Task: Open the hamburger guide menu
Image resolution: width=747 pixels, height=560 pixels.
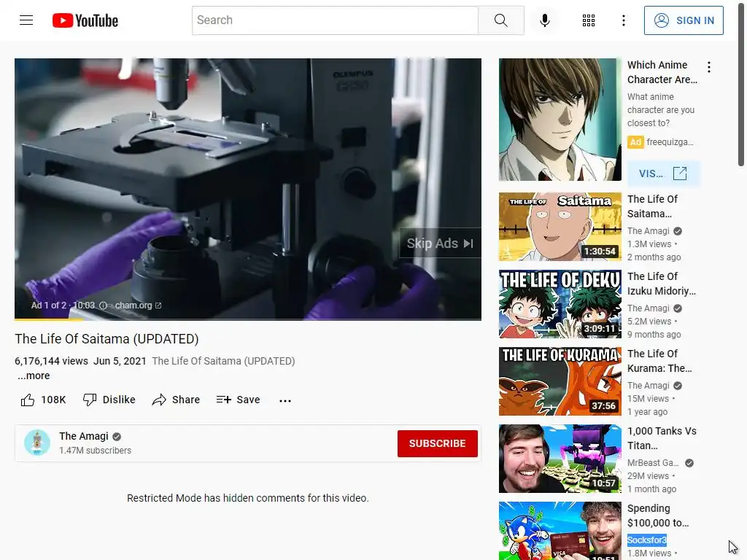Action: [26, 20]
